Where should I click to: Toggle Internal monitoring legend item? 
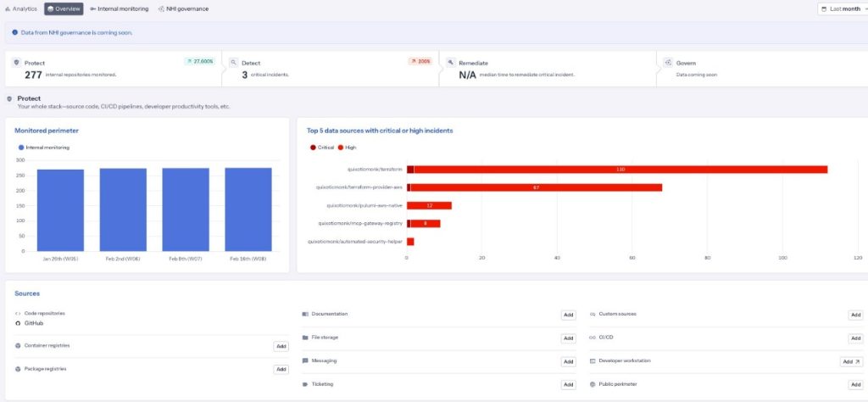point(44,148)
